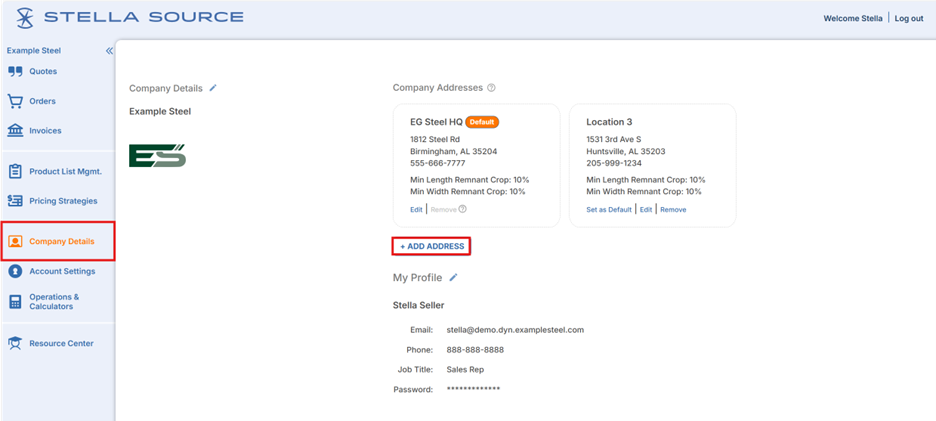The width and height of the screenshot is (936, 421).
Task: Open Orders via the cart icon
Action: tap(15, 101)
